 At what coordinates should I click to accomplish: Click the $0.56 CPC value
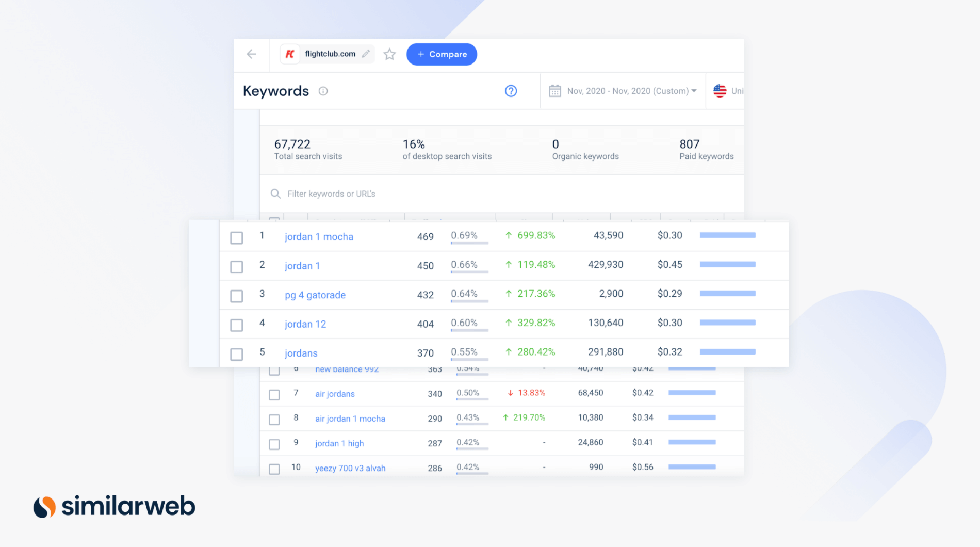[x=643, y=467]
